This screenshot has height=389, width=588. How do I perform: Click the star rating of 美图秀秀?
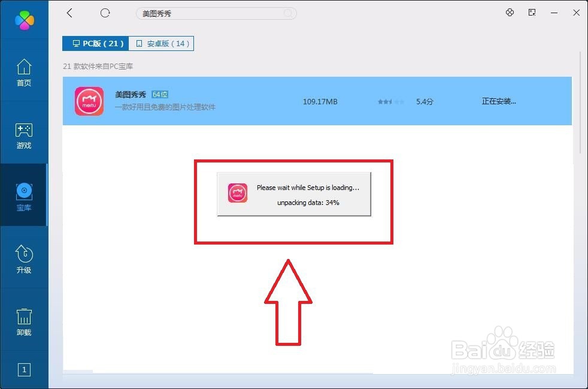coord(391,102)
